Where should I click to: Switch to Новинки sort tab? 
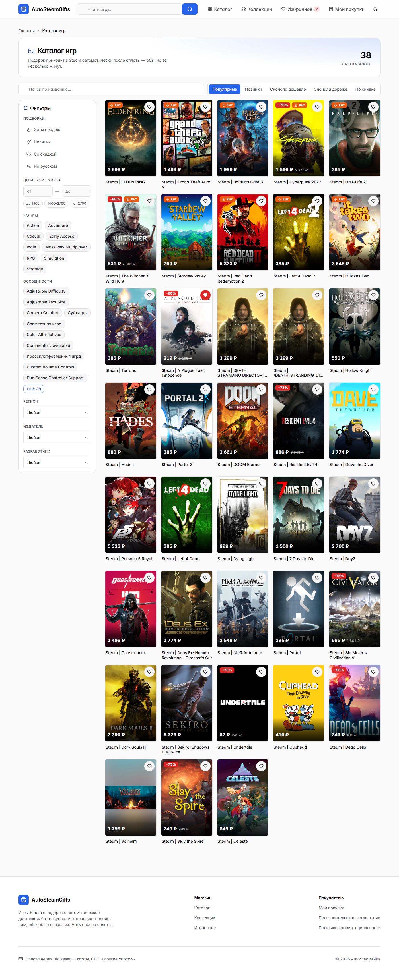pyautogui.click(x=254, y=89)
